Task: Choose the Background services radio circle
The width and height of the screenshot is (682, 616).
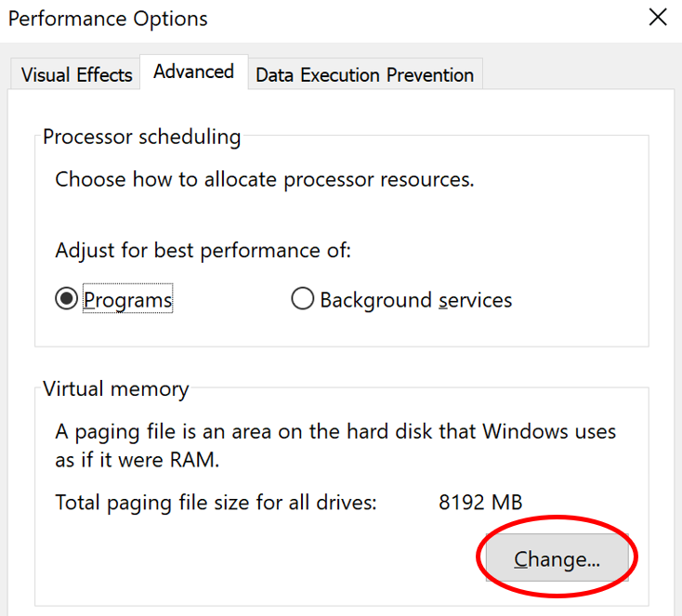Action: (x=302, y=300)
